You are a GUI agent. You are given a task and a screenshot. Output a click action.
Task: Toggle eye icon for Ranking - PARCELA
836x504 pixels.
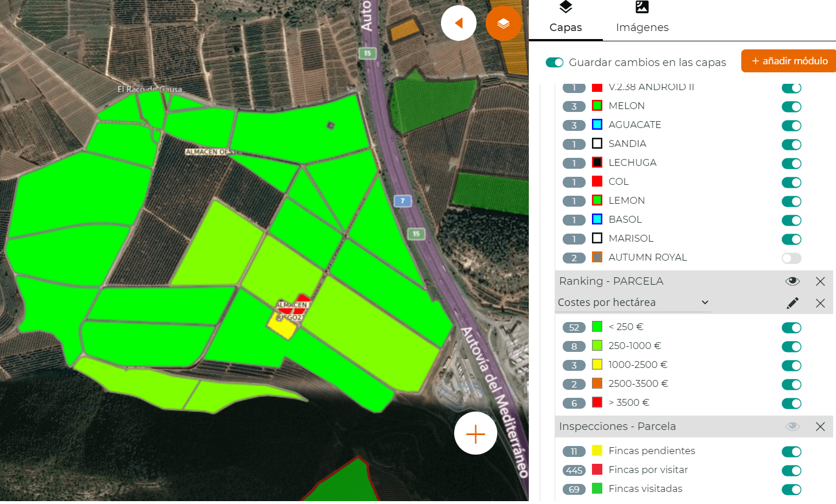click(792, 281)
